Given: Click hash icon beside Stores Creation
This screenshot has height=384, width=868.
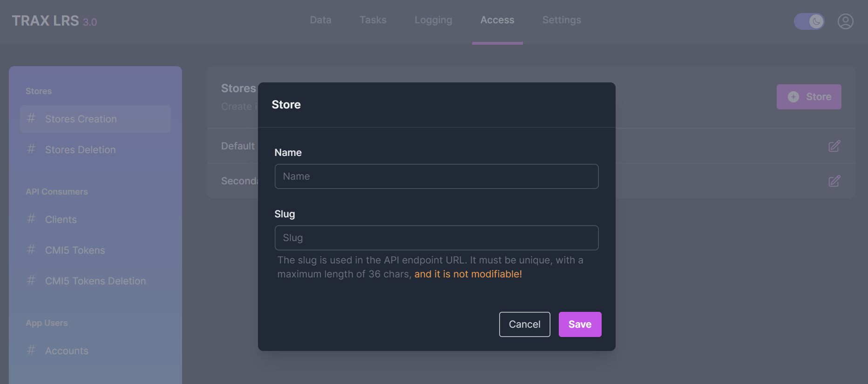Looking at the screenshot, I should 31,119.
